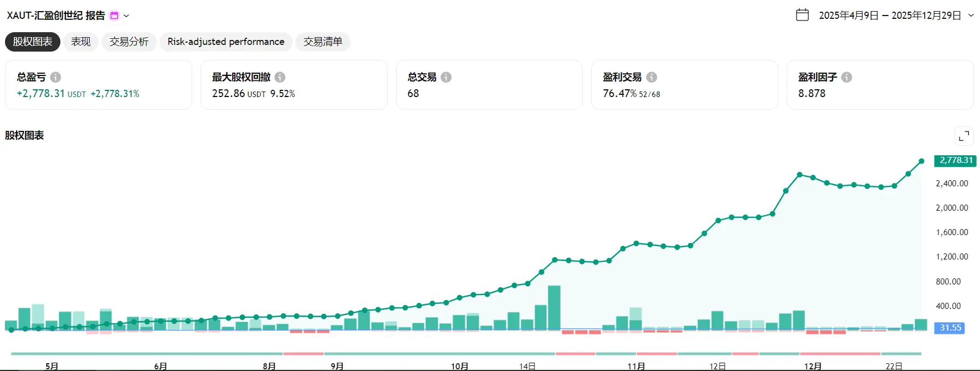980x371 pixels.
Task: Click the XAUT-汇盈创世纪 报告 title
Action: (x=56, y=16)
